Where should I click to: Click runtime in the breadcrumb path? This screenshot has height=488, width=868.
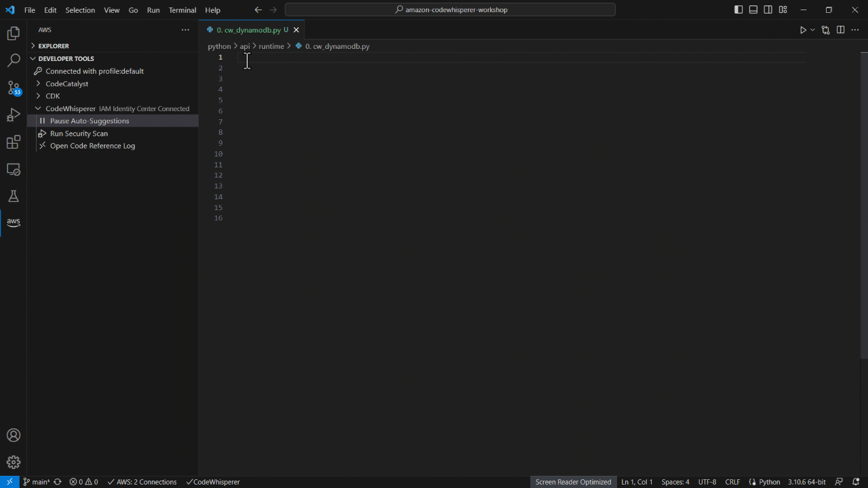click(x=271, y=46)
